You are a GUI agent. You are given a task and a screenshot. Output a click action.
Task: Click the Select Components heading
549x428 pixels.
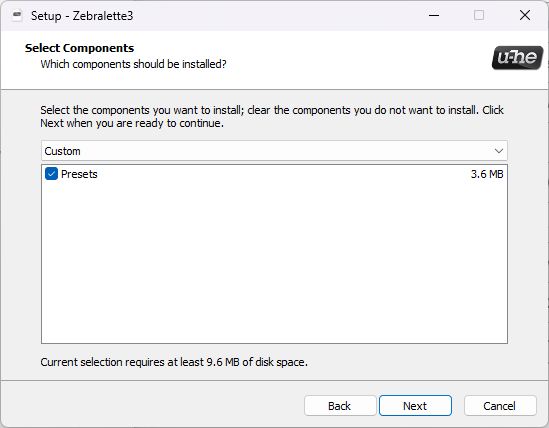click(x=79, y=48)
